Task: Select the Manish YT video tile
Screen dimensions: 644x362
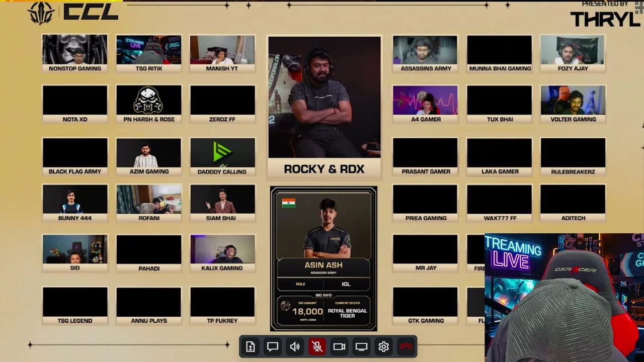Action: [222, 53]
